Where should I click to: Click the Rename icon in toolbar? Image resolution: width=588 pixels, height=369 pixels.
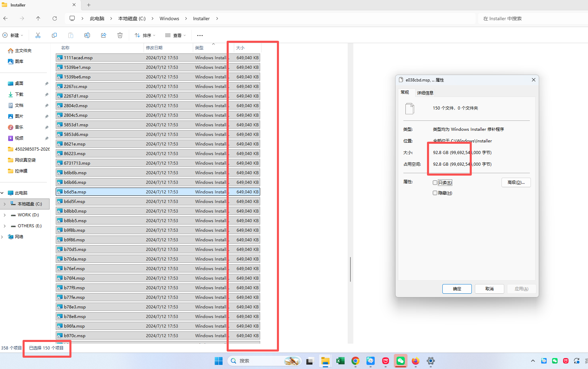(87, 35)
